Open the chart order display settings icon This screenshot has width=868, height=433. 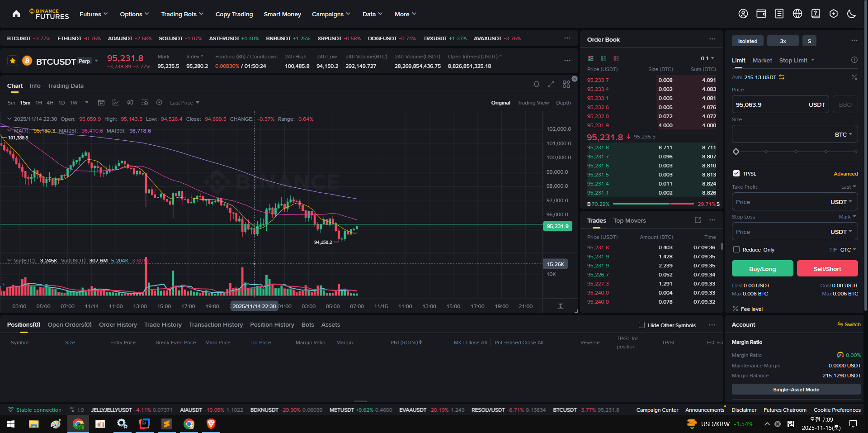[145, 103]
